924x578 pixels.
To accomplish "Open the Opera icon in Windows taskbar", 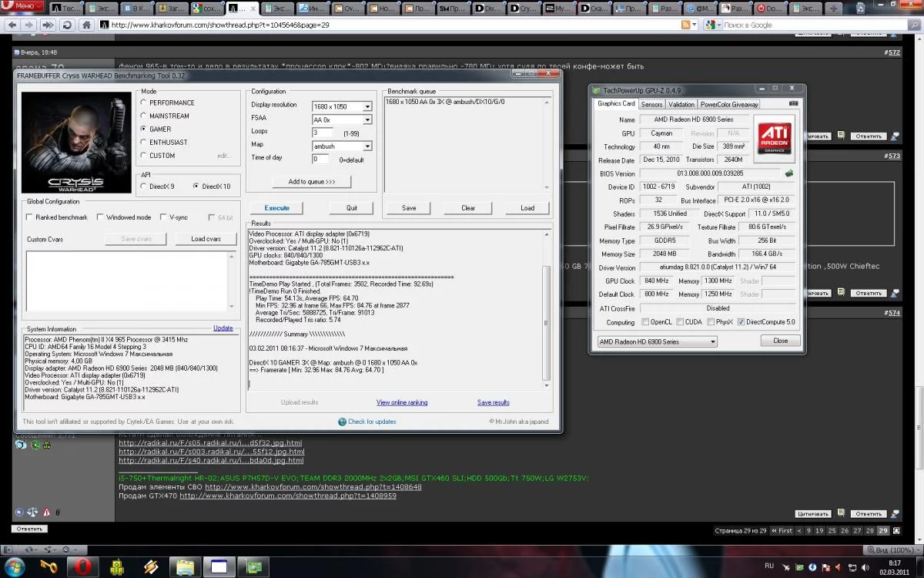I will click(84, 566).
